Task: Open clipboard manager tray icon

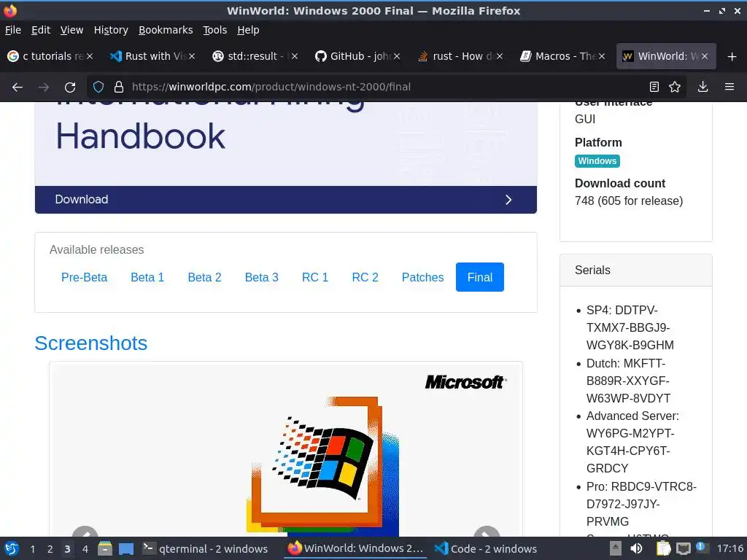Action: click(663, 548)
